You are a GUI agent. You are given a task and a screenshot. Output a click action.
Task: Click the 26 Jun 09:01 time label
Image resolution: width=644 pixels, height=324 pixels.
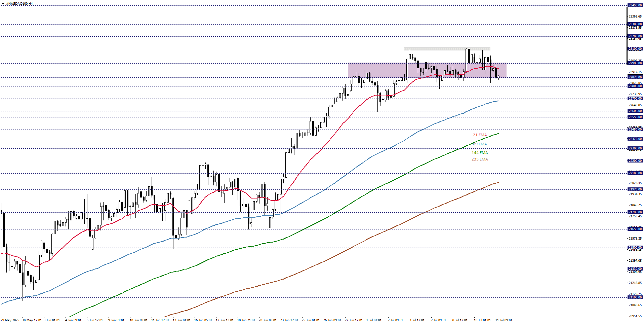(x=332, y=320)
